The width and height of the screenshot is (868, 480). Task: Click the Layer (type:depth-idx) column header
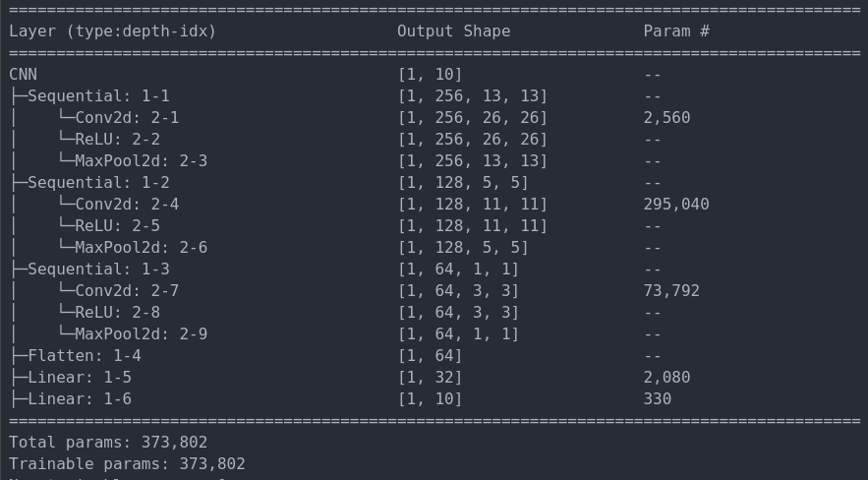[x=112, y=31]
